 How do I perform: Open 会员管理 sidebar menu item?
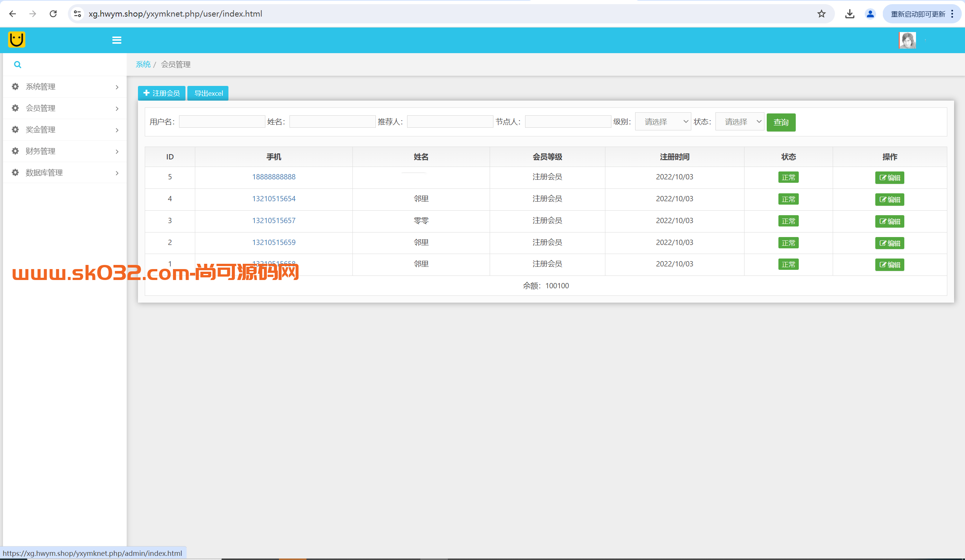coord(65,108)
